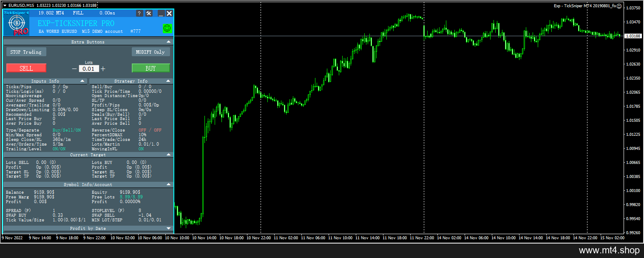Click the SWAP BUY value 0.33

[x=58, y=215]
